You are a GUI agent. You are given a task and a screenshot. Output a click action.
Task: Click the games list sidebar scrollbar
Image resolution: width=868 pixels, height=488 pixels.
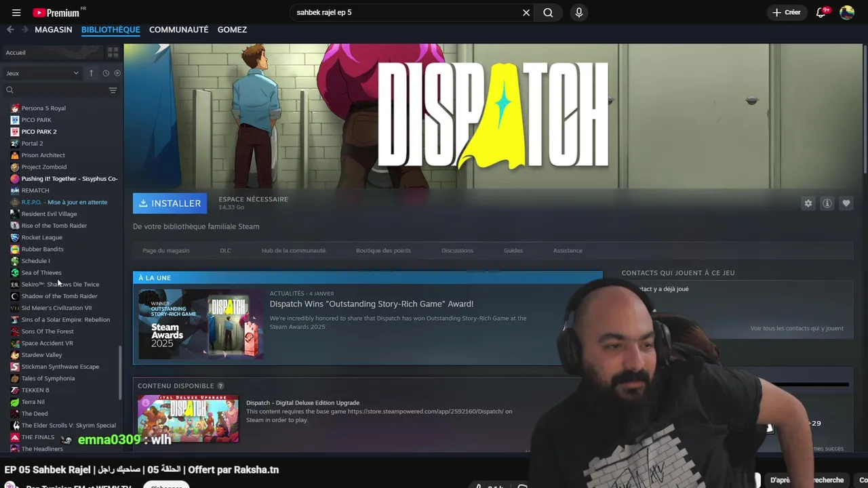(121, 371)
